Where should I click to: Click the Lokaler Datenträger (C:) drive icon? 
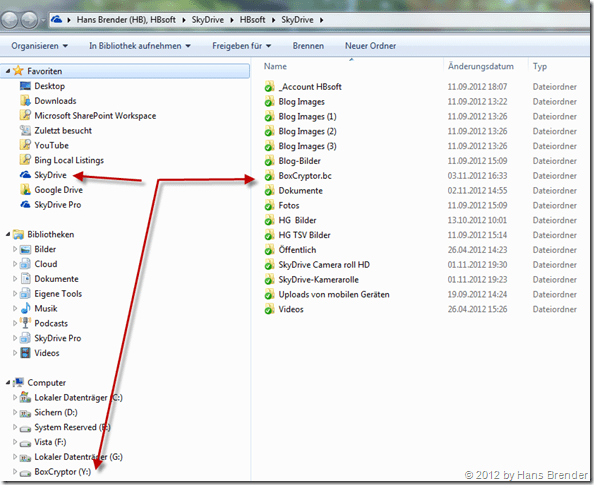point(25,397)
